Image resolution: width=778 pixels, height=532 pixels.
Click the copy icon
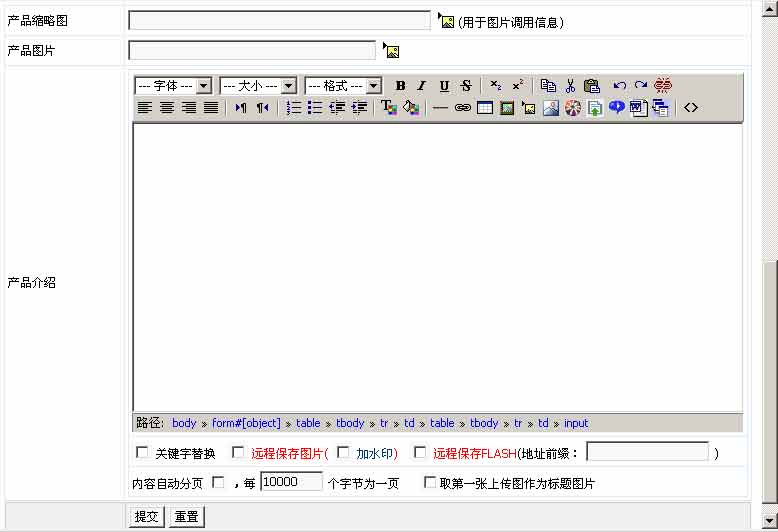pos(548,86)
